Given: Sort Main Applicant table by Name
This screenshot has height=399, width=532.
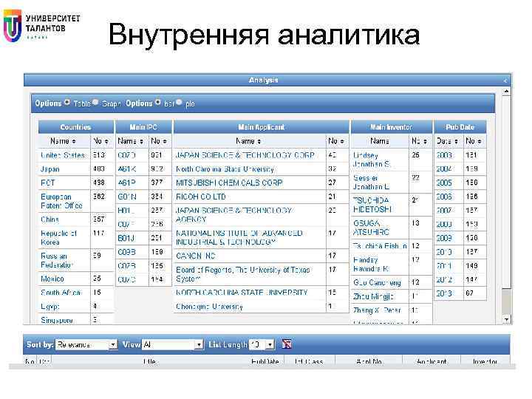Looking at the screenshot, I should pyautogui.click(x=249, y=141).
